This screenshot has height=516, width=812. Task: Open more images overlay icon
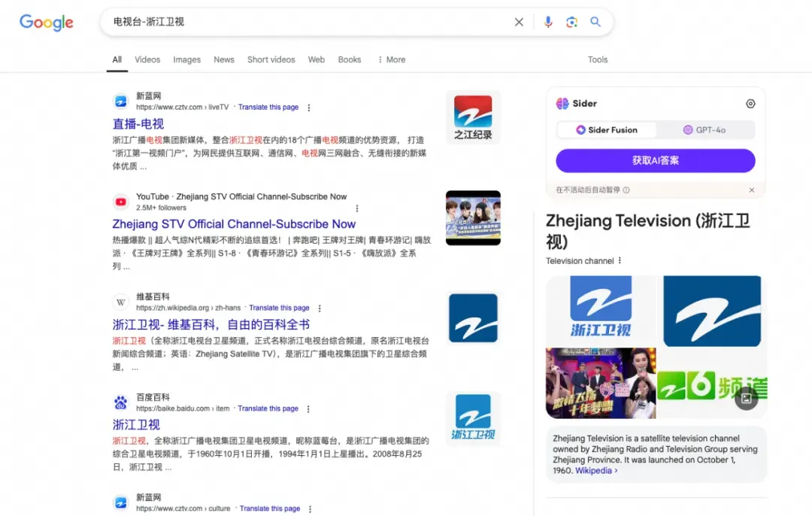pyautogui.click(x=747, y=399)
